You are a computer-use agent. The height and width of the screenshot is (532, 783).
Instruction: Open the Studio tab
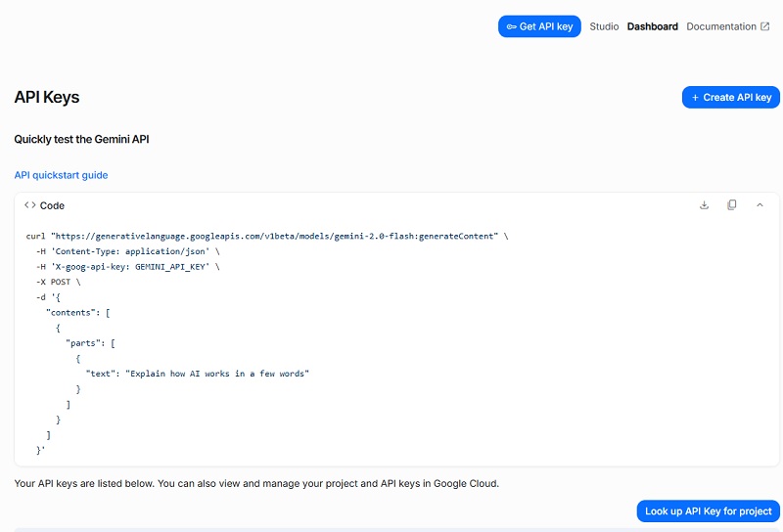[604, 27]
